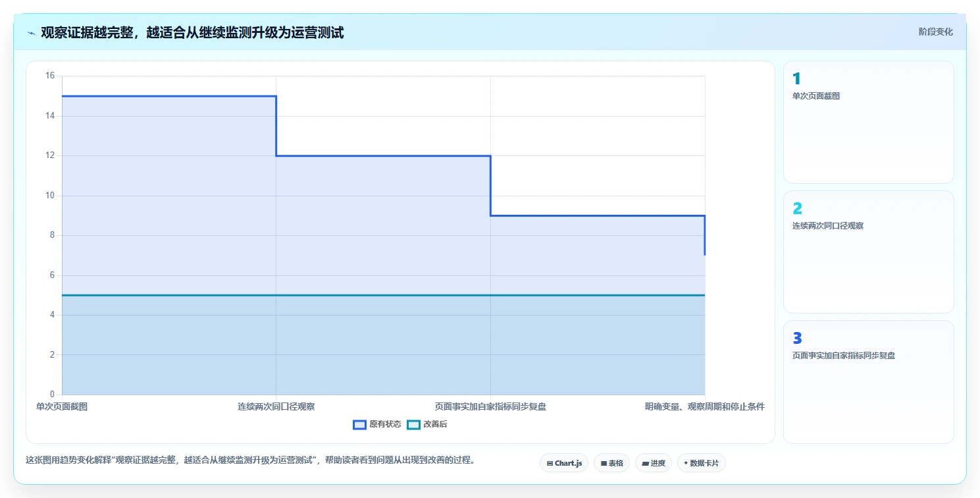Image resolution: width=980 pixels, height=498 pixels.
Task: Click the y-axis value 14
Action: 50,116
